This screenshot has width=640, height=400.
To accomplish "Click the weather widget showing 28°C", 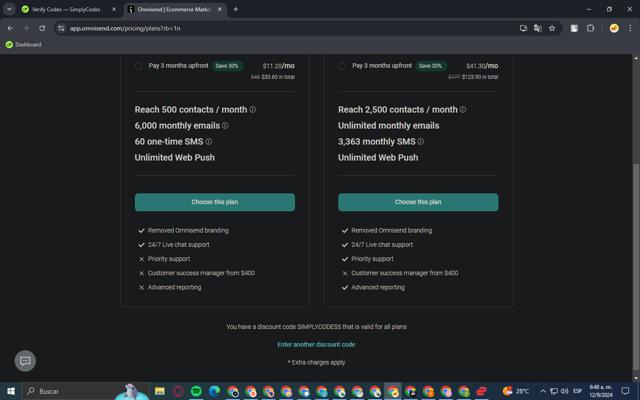I will (x=516, y=391).
